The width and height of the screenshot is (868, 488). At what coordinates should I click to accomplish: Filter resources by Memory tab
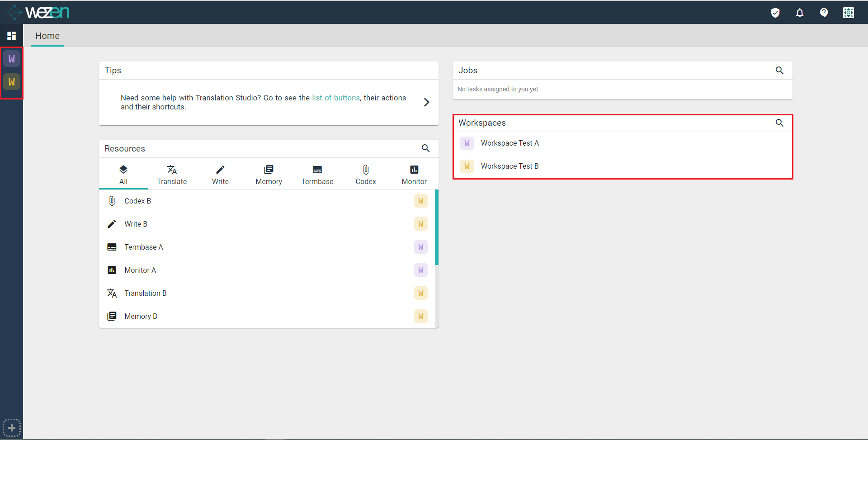[269, 175]
